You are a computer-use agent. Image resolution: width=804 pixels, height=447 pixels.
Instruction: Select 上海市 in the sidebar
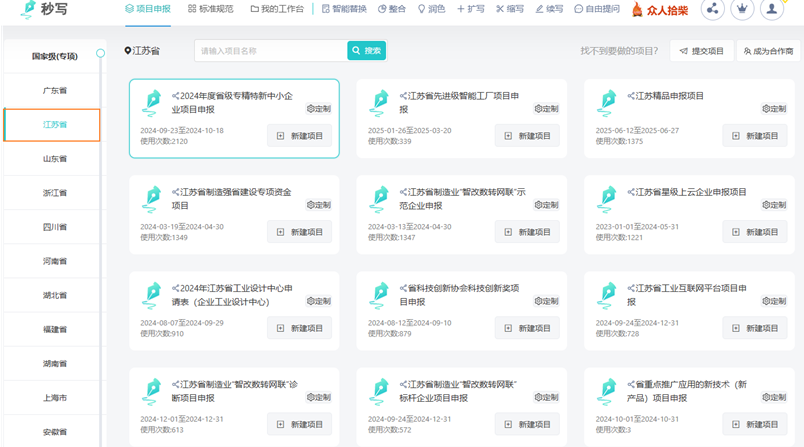click(x=54, y=398)
